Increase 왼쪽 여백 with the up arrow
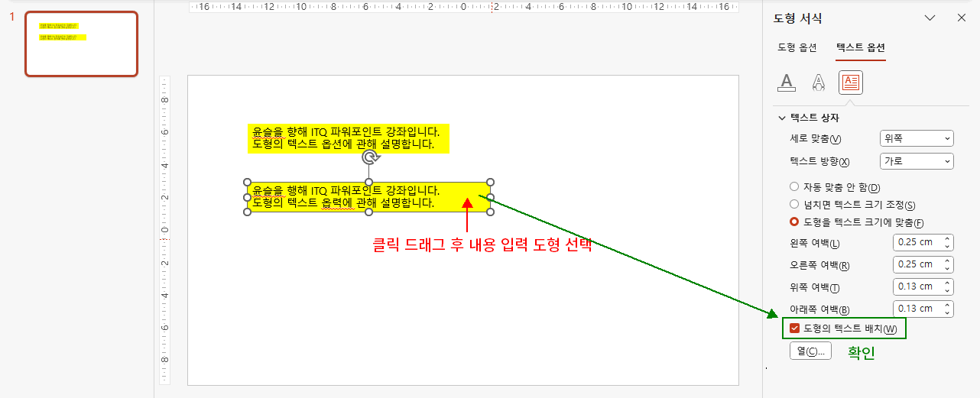The image size is (980, 398). (948, 239)
